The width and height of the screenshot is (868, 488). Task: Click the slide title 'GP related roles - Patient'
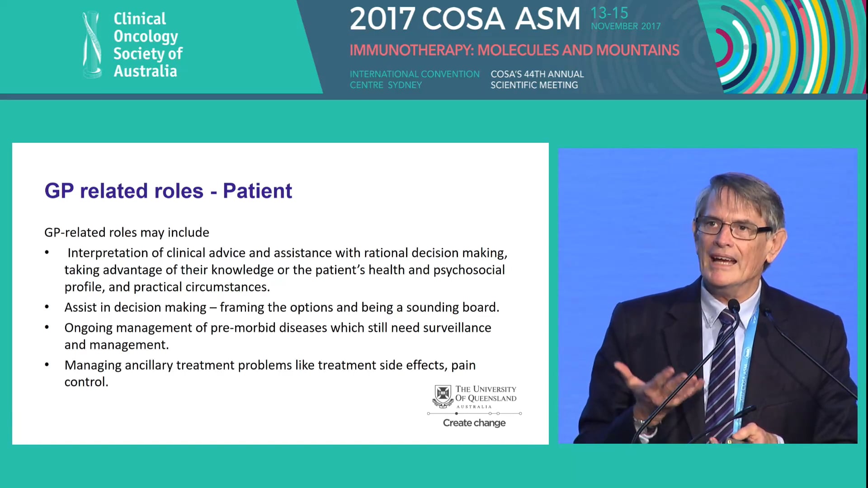coord(168,191)
